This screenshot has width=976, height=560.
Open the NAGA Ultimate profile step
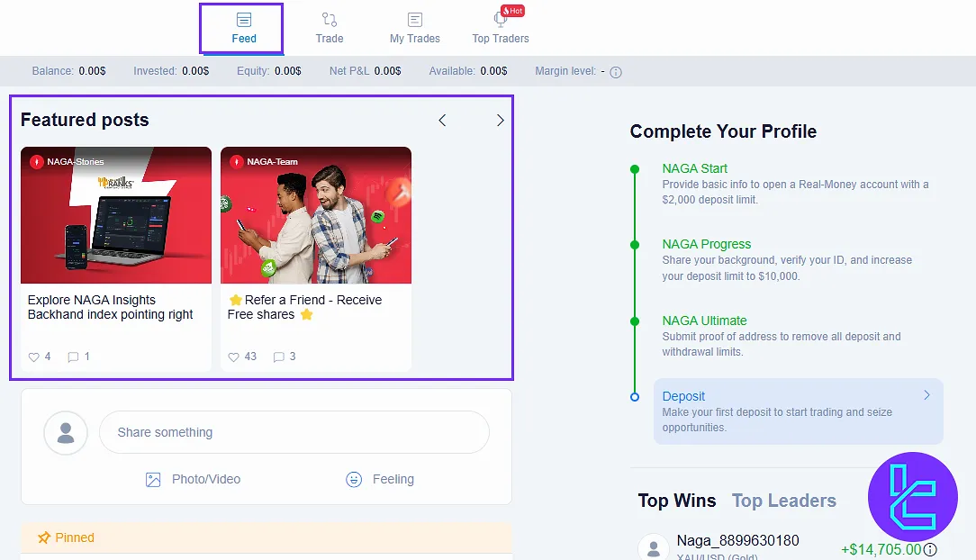[704, 321]
